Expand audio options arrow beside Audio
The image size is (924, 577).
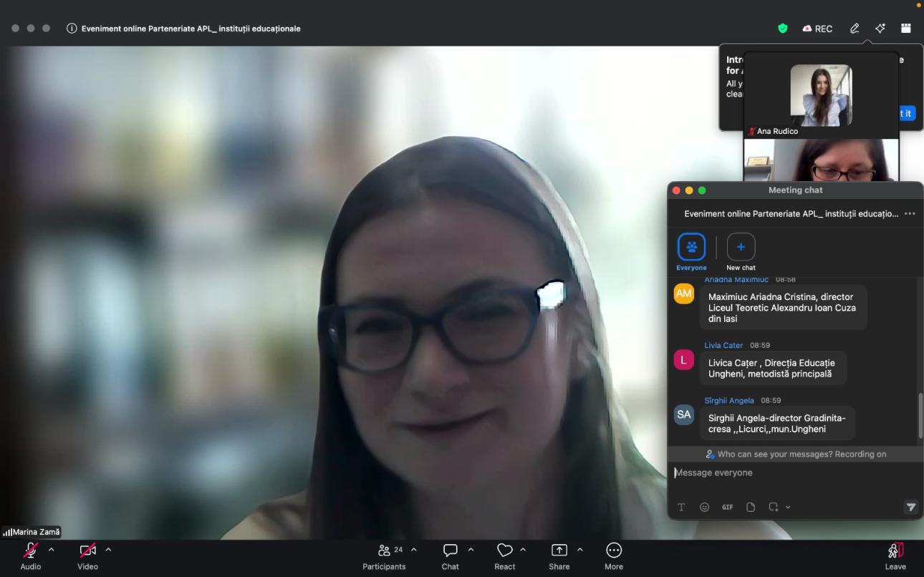[51, 550]
